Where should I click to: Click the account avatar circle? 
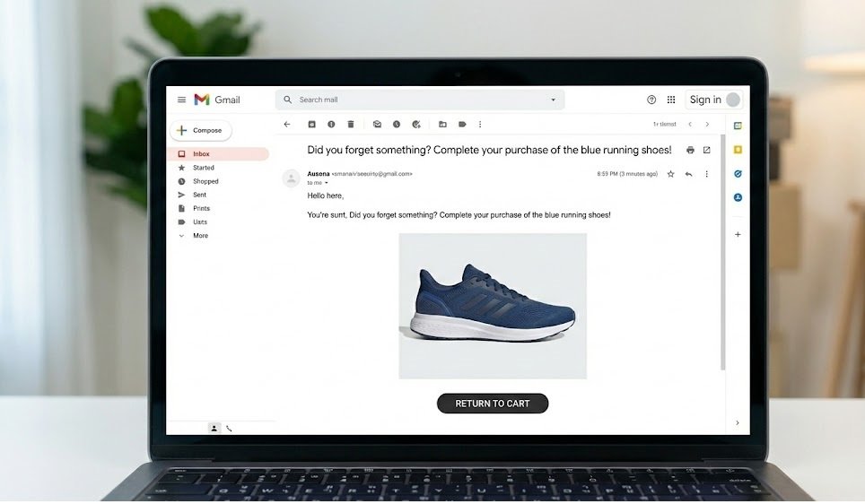click(x=733, y=100)
